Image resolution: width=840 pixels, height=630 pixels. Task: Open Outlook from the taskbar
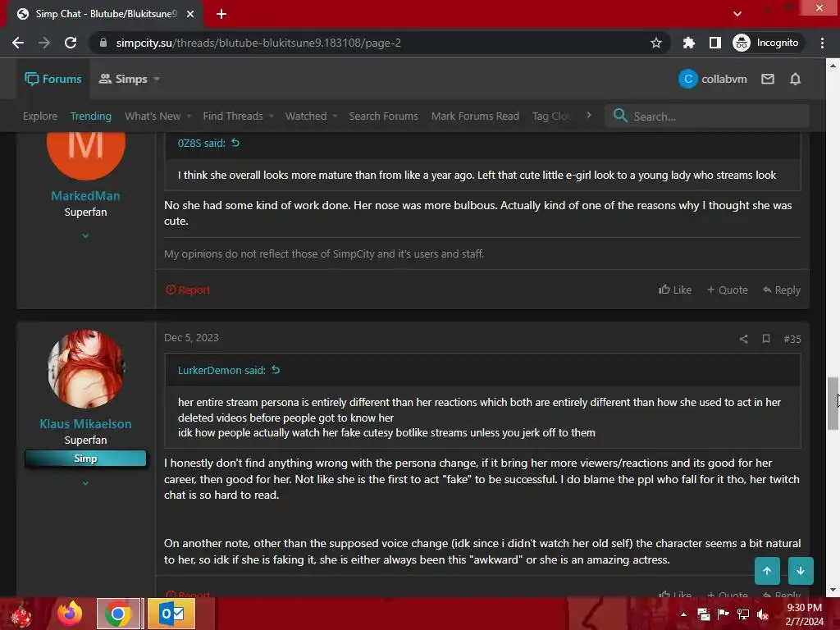pos(171,614)
